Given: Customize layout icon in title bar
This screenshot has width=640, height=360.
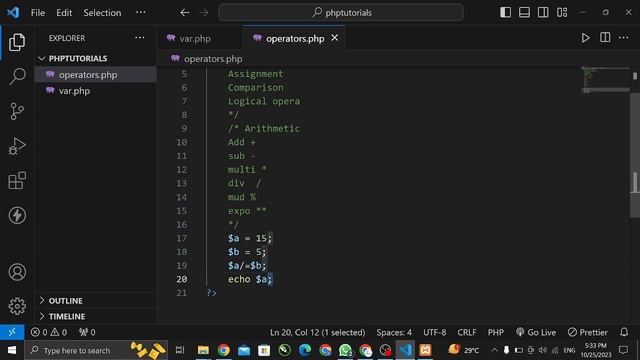Looking at the screenshot, I should [x=562, y=12].
